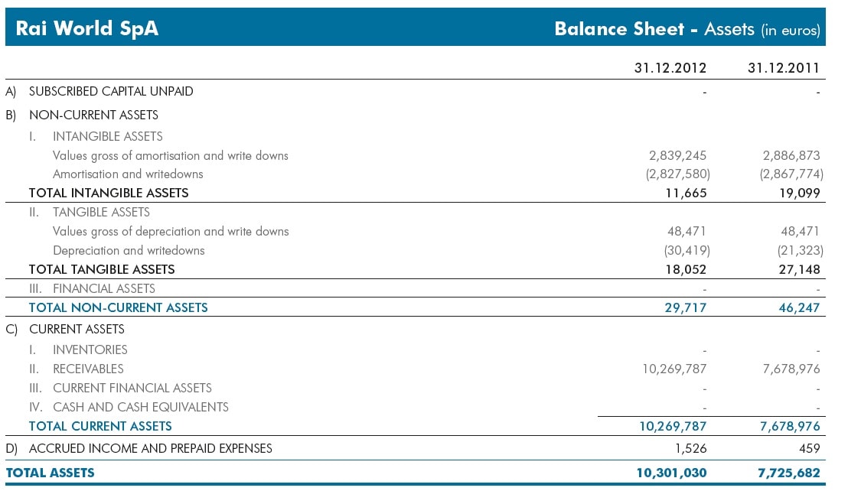Select the TOTAL CURRENT ASSETS label
This screenshot has height=504, width=848.
[100, 426]
